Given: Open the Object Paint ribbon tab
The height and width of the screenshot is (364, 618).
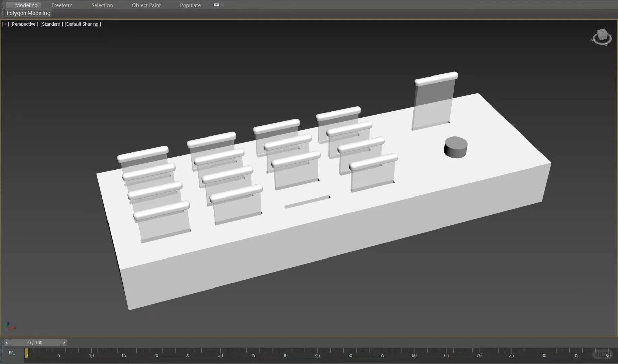Looking at the screenshot, I should (146, 5).
